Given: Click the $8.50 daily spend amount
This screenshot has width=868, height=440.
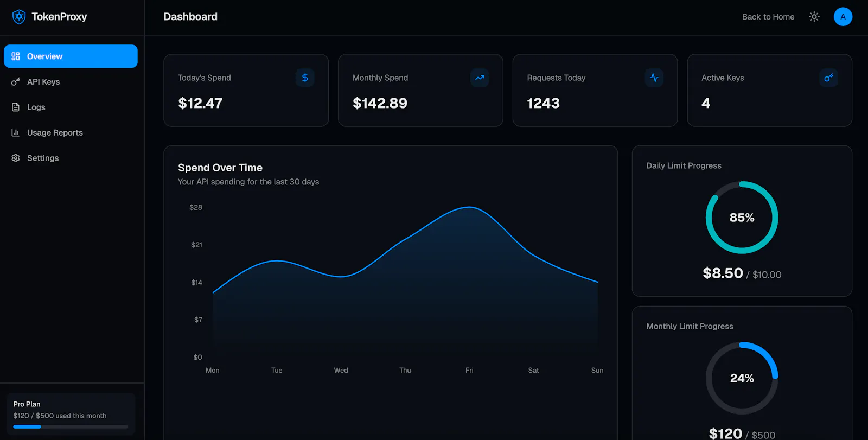Looking at the screenshot, I should tap(723, 273).
